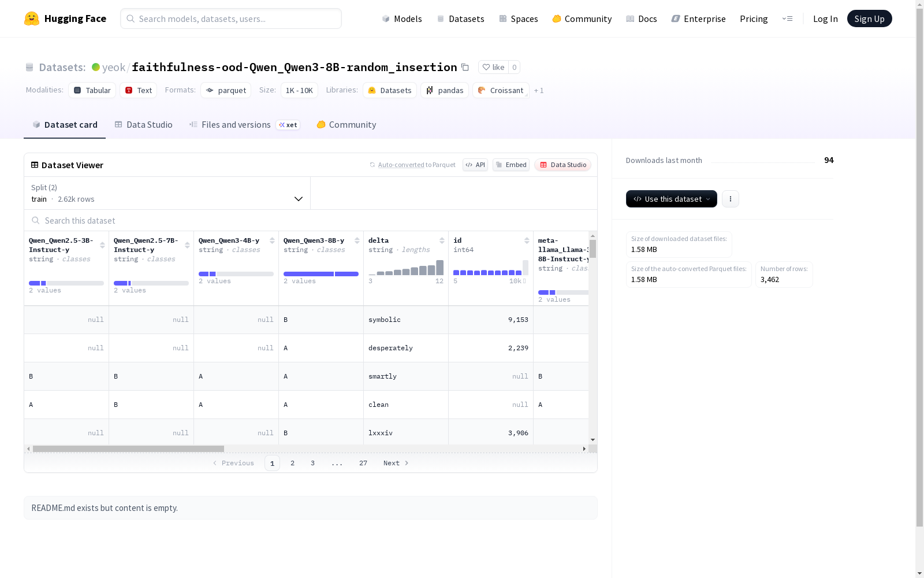Viewport: 924px width, 578px height.
Task: Click the id column histogram
Action: [x=491, y=268]
